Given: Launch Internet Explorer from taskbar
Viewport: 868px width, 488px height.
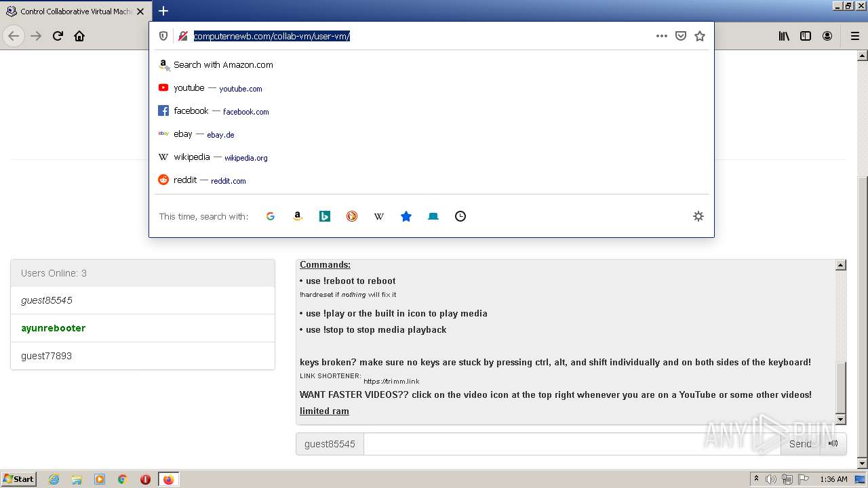Looking at the screenshot, I should point(54,479).
